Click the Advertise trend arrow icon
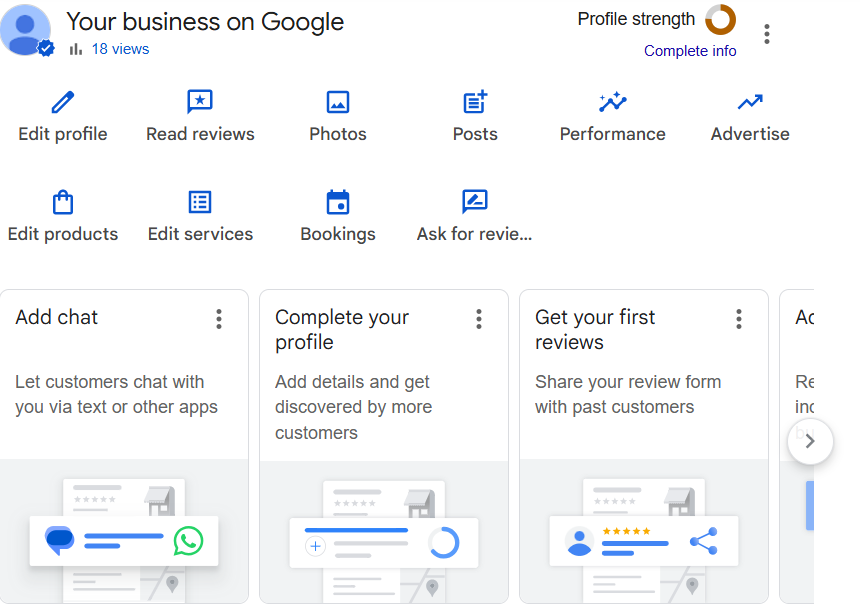This screenshot has height=614, width=860. tap(750, 102)
